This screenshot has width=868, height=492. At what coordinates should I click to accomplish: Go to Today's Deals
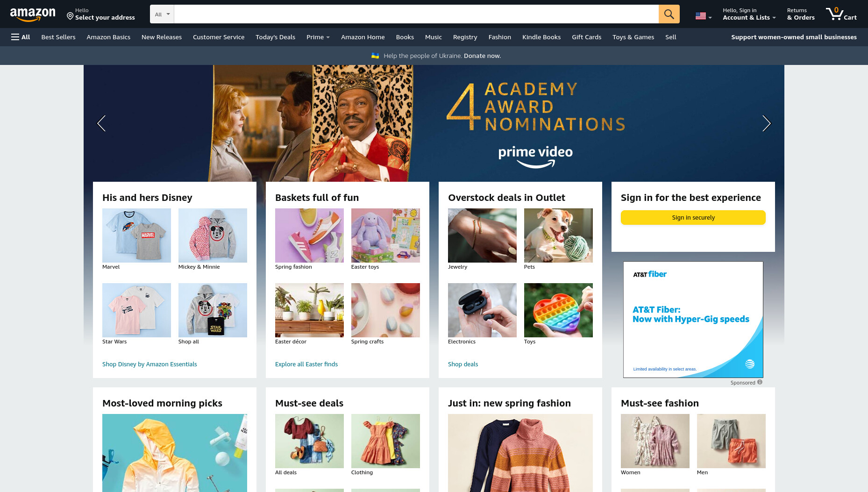[275, 37]
